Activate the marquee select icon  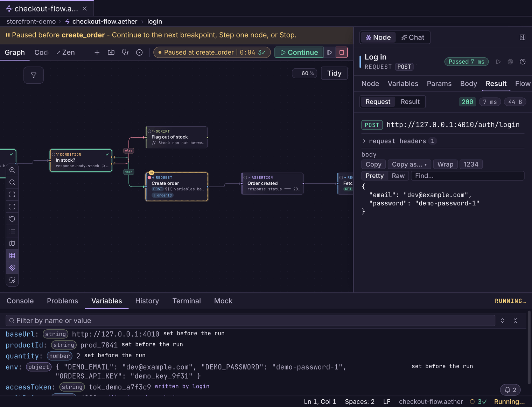click(12, 280)
